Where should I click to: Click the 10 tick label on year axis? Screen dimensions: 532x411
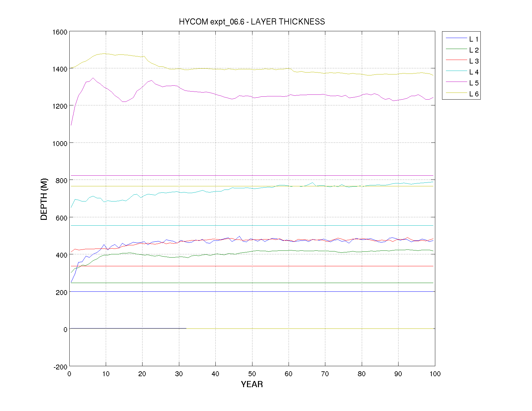click(106, 374)
